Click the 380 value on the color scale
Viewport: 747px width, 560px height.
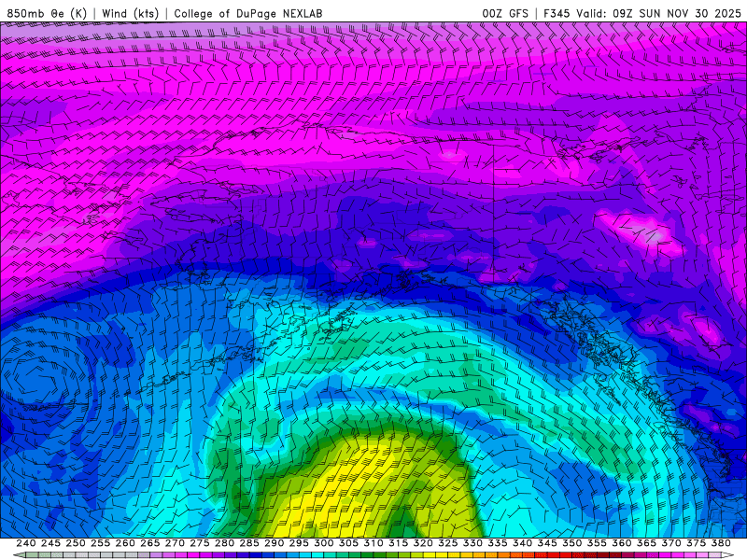[x=721, y=543]
